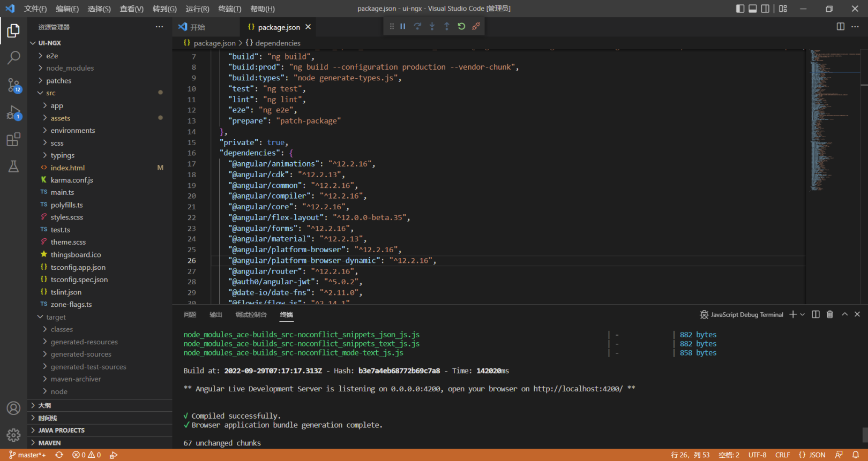The width and height of the screenshot is (868, 461).
Task: Open the Run and Debug view
Action: [x=13, y=112]
